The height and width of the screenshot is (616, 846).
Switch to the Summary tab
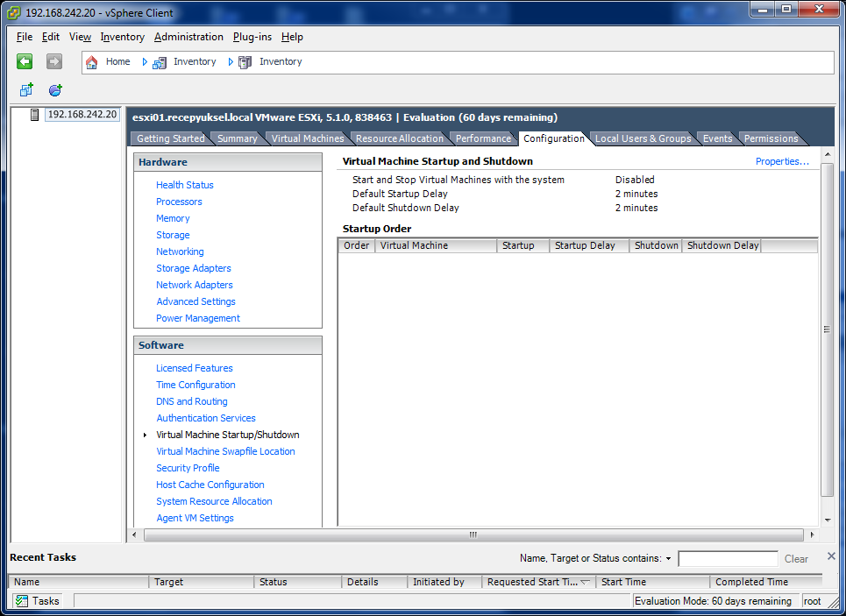(237, 138)
